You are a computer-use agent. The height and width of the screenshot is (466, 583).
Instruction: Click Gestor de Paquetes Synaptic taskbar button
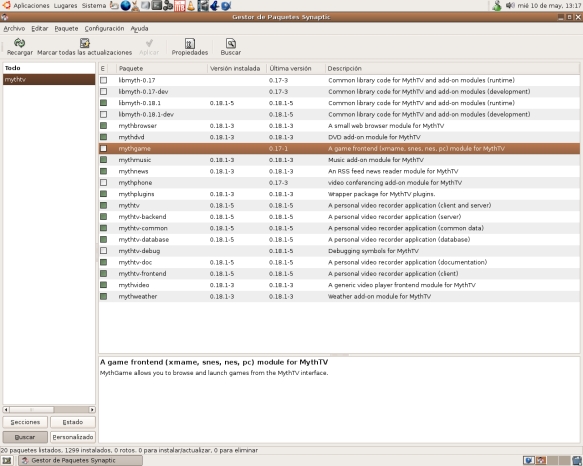(x=80, y=460)
